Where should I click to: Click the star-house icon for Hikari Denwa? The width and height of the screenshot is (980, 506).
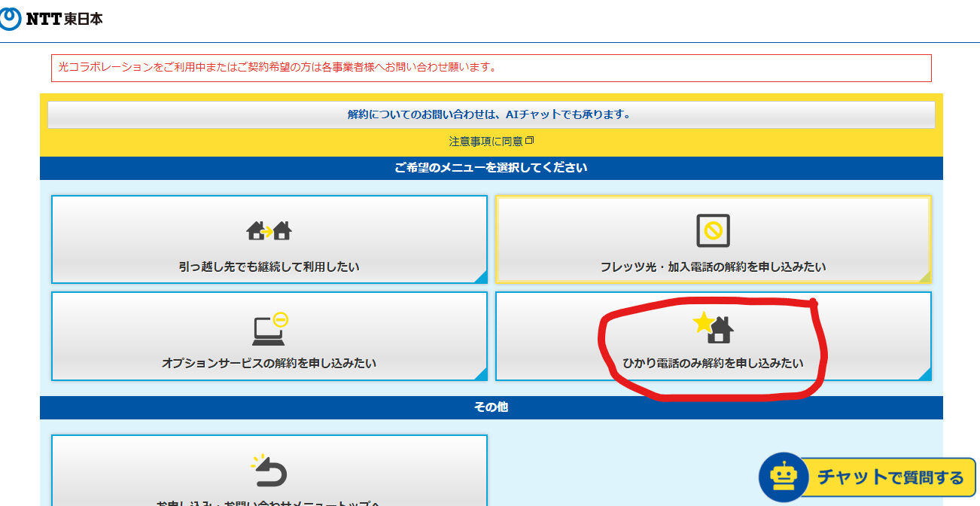click(713, 327)
